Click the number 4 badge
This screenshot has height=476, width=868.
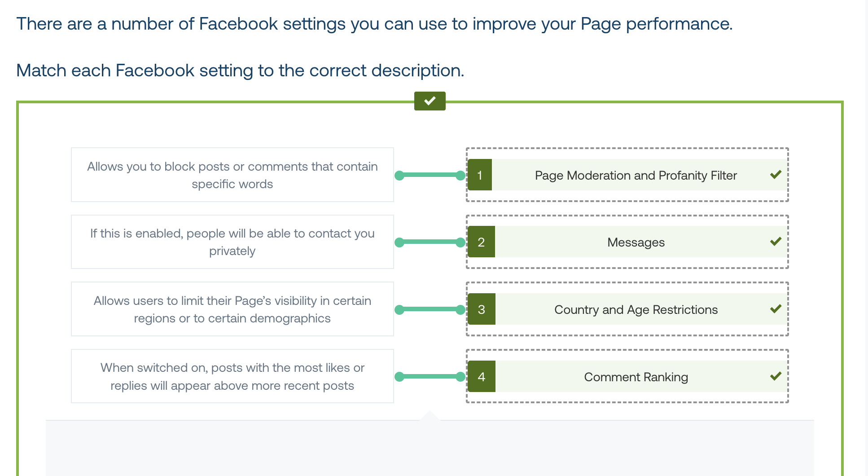[x=481, y=376]
